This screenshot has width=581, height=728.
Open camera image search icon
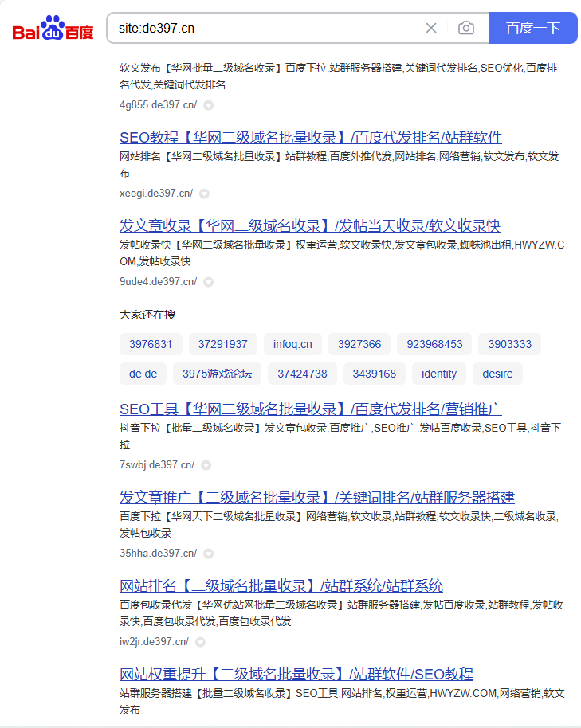click(465, 29)
